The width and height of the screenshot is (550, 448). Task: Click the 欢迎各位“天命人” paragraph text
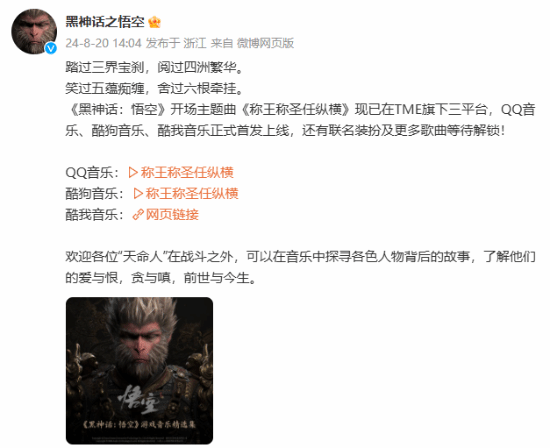[300, 267]
